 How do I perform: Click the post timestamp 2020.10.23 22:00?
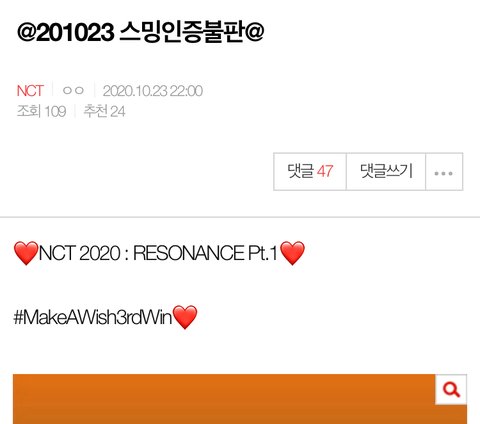coord(153,91)
